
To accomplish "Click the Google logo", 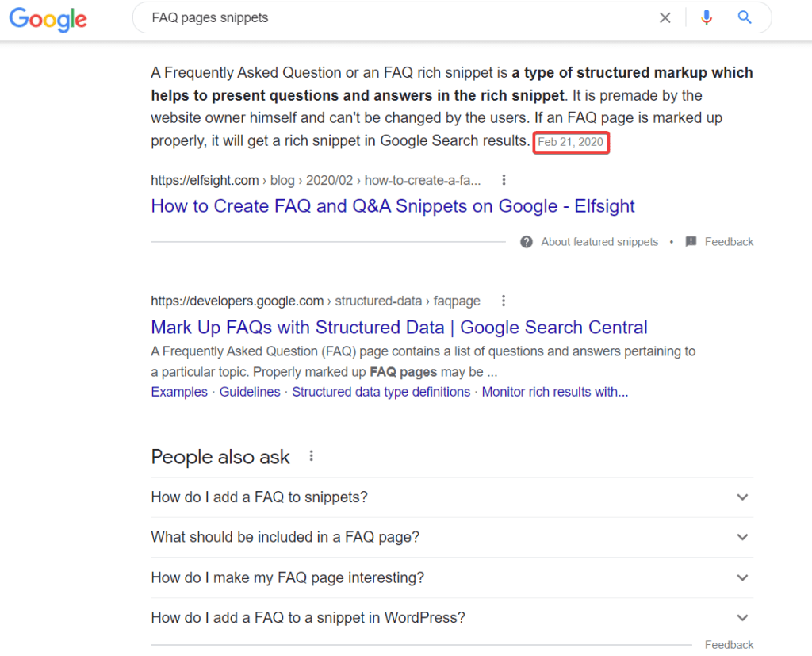I will pyautogui.click(x=48, y=19).
